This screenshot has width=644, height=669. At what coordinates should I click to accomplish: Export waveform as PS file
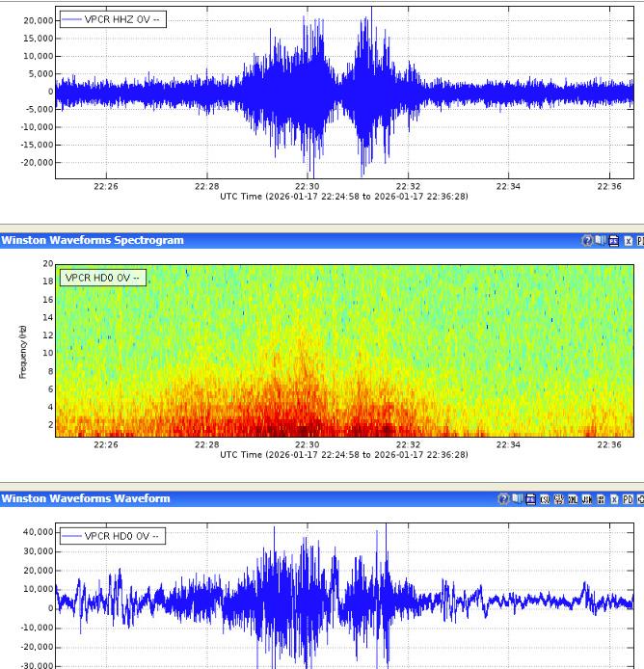click(531, 499)
